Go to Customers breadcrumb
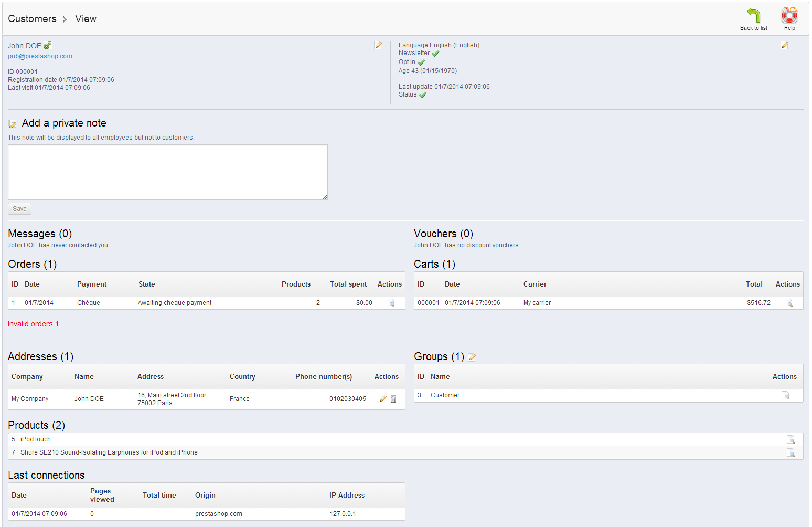 click(x=32, y=19)
